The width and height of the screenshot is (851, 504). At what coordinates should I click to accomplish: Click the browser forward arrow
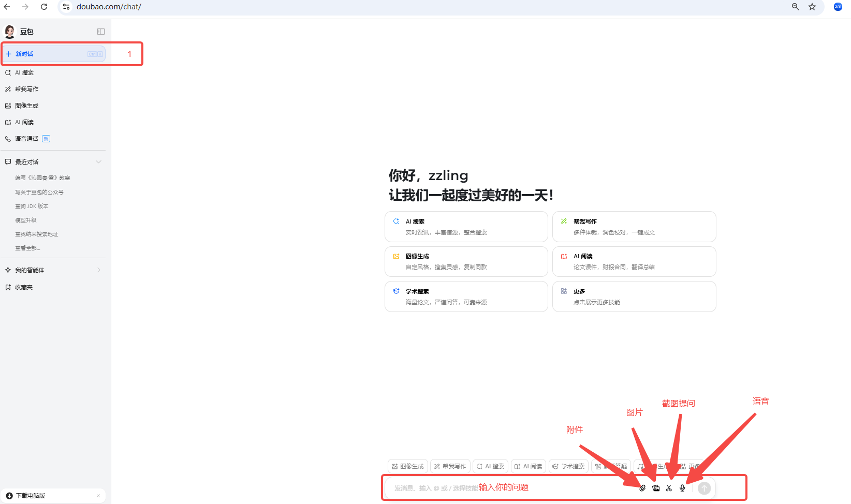25,7
